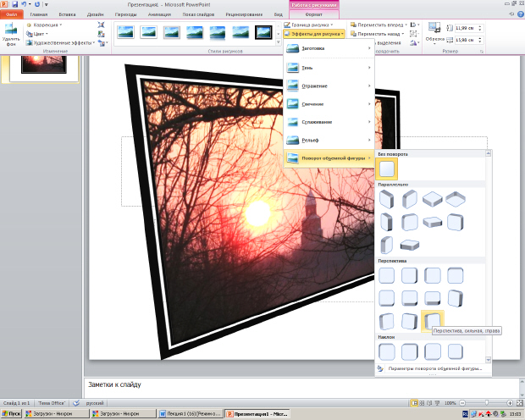
Task: Expand the Цвет color dropdown
Action: [x=39, y=34]
